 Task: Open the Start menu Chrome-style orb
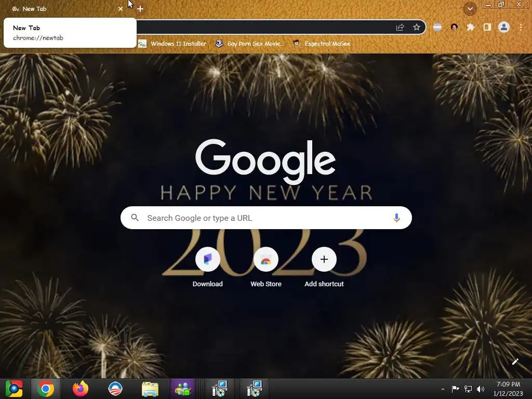pos(14,389)
